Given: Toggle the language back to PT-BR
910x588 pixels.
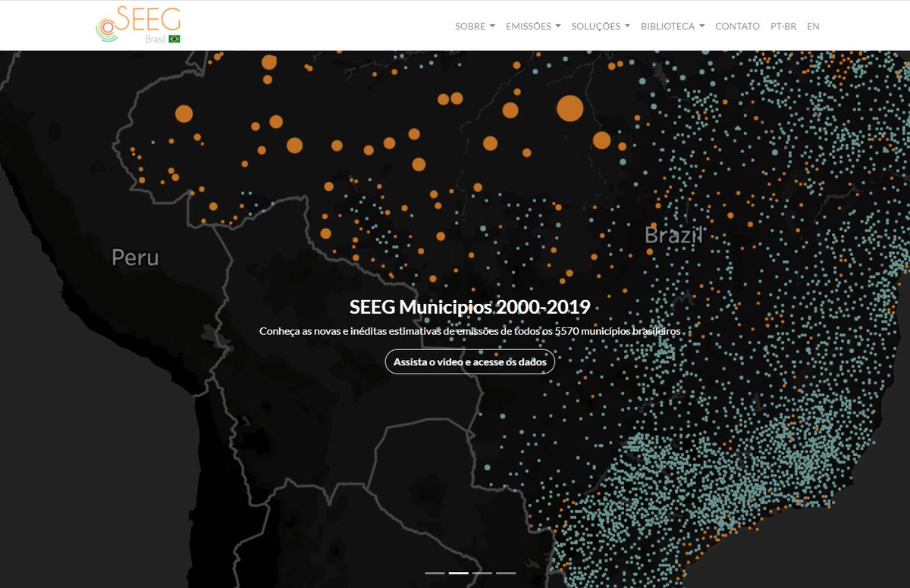Looking at the screenshot, I should point(784,26).
